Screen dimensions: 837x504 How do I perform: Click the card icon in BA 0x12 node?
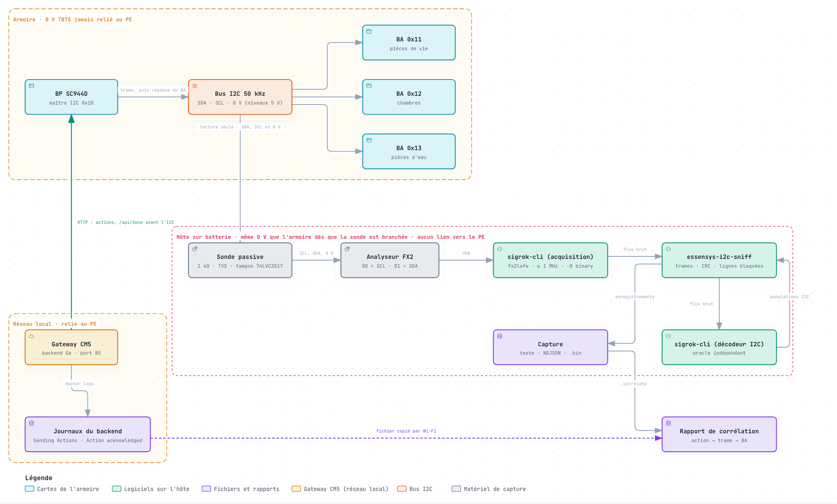point(369,86)
